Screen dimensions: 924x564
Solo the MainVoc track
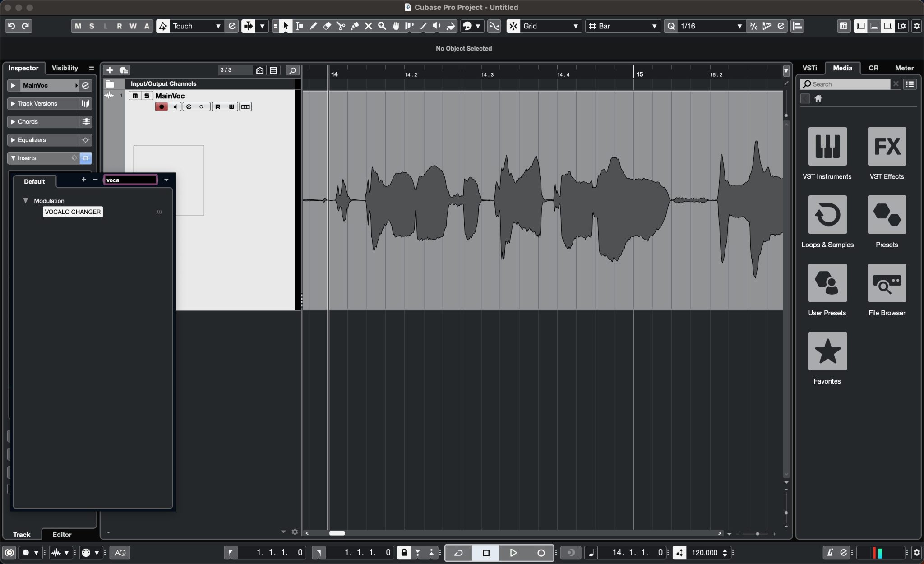pos(146,96)
